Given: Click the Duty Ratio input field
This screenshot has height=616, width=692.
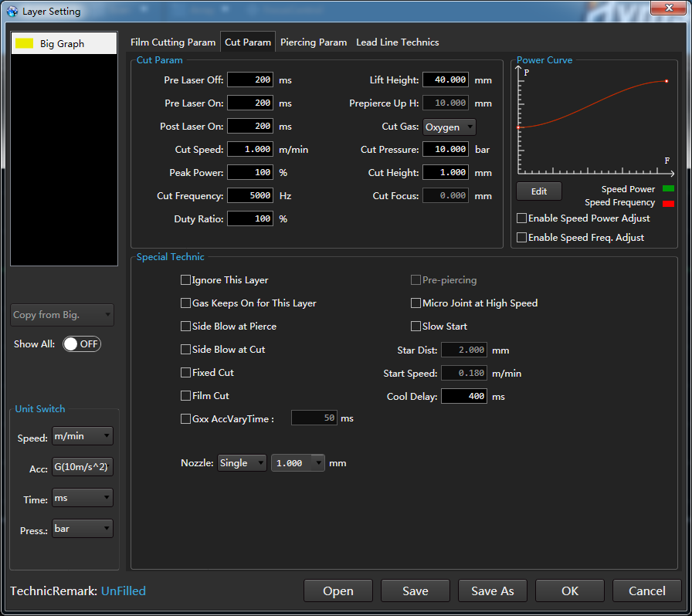Looking at the screenshot, I should 250,219.
